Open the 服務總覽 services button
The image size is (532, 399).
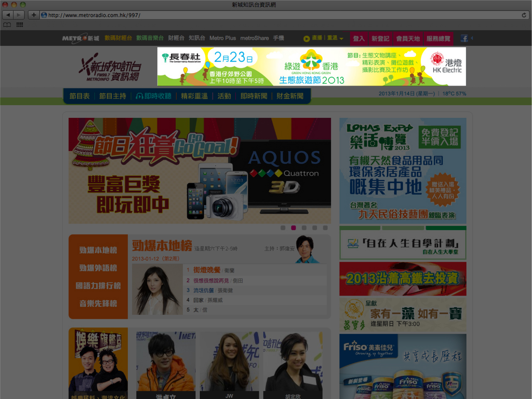click(438, 39)
